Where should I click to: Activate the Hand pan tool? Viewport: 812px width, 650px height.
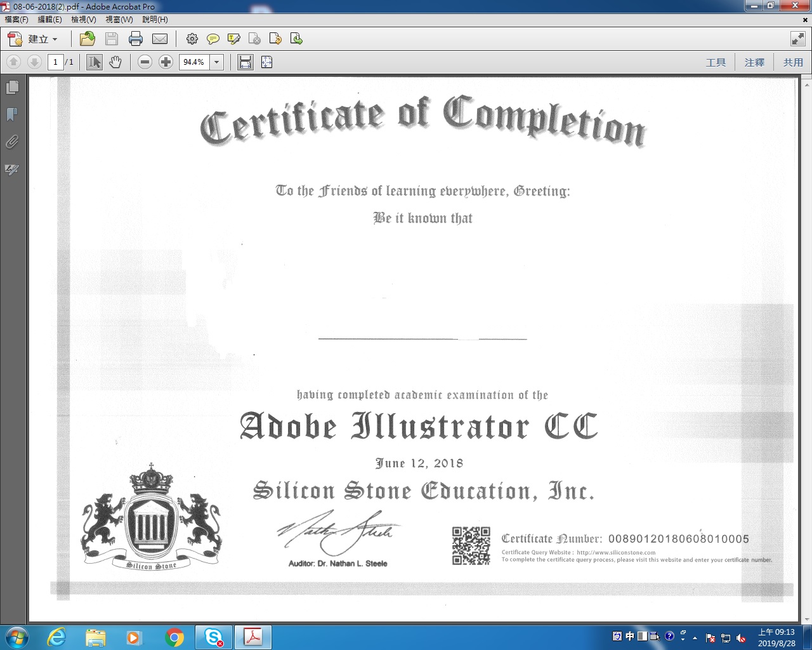tap(115, 62)
